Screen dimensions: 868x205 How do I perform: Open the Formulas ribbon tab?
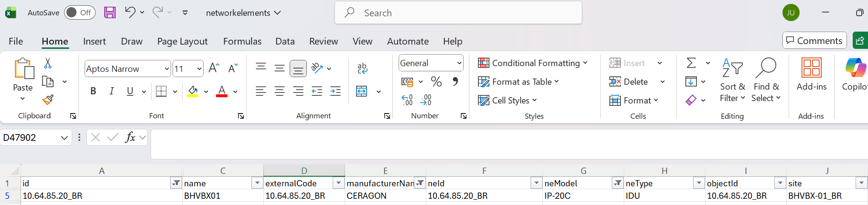point(242,41)
